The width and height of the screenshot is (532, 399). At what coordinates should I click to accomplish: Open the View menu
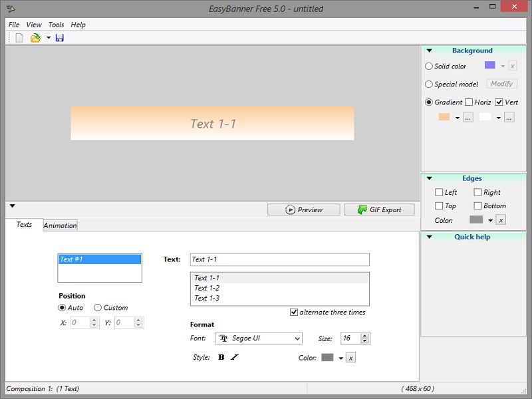coord(34,25)
